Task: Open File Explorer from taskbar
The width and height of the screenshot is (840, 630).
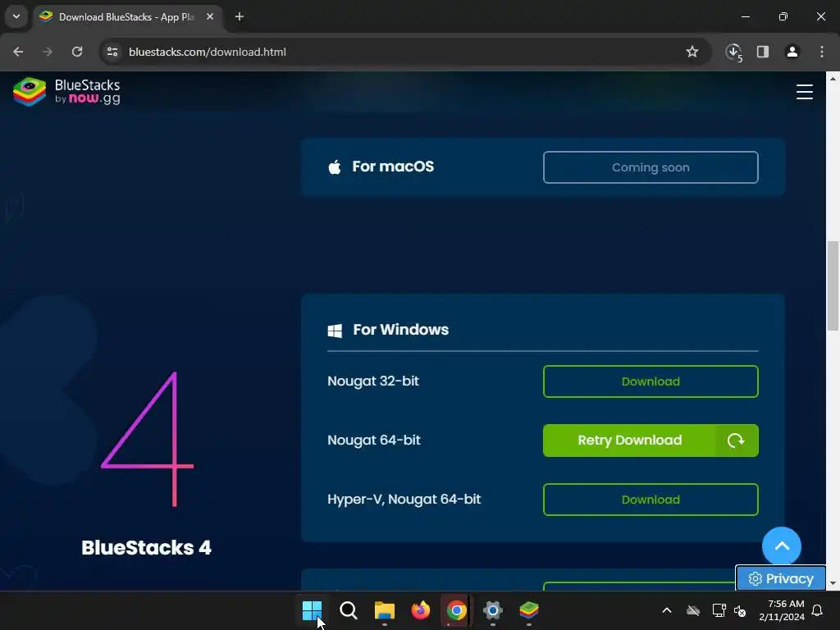Action: coord(384,610)
